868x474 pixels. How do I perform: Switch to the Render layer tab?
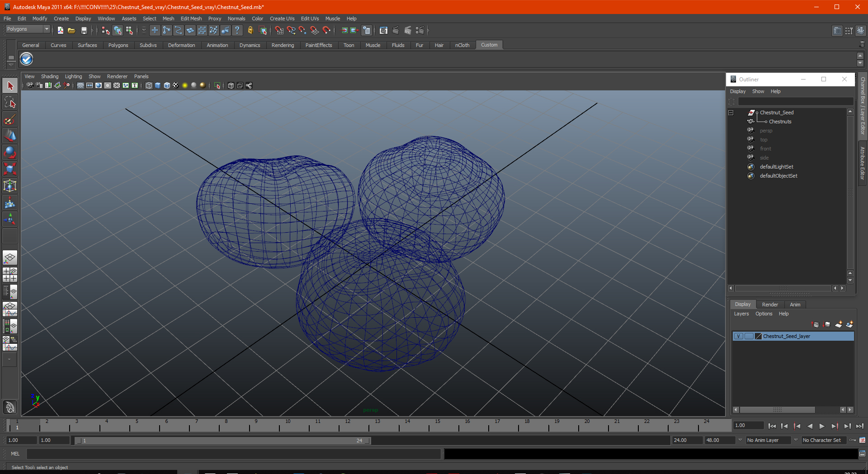(770, 305)
